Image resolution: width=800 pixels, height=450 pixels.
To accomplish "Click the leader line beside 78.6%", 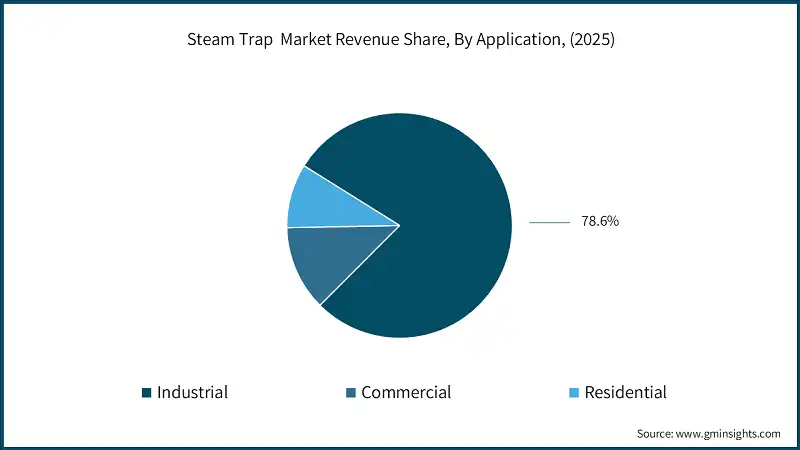I will [548, 222].
